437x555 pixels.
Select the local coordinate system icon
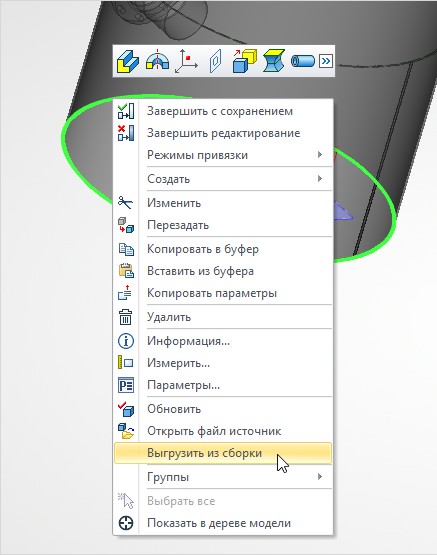[x=186, y=62]
